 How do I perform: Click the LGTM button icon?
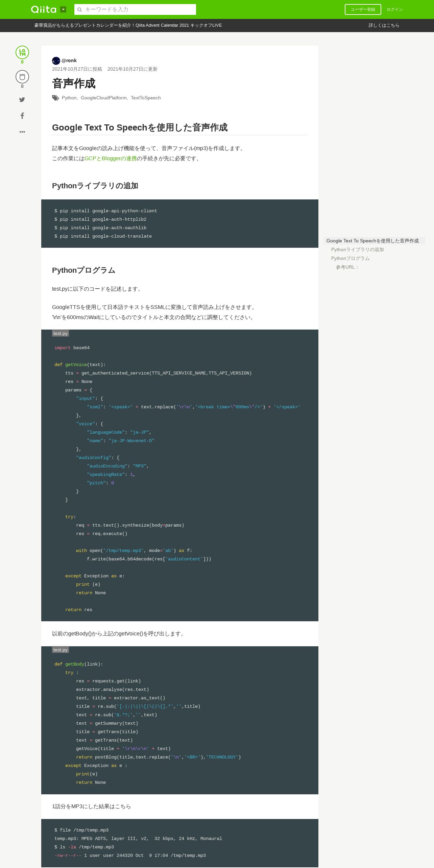click(22, 52)
